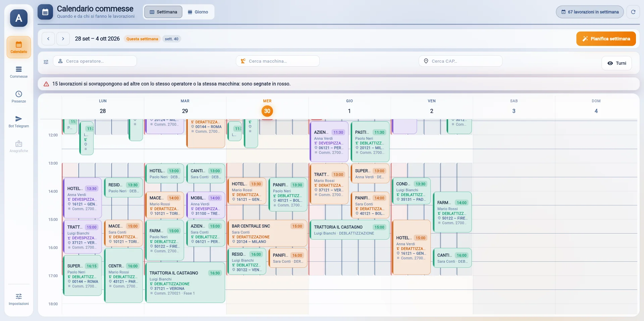Switch to Giorno view
644x321 pixels.
coord(198,12)
